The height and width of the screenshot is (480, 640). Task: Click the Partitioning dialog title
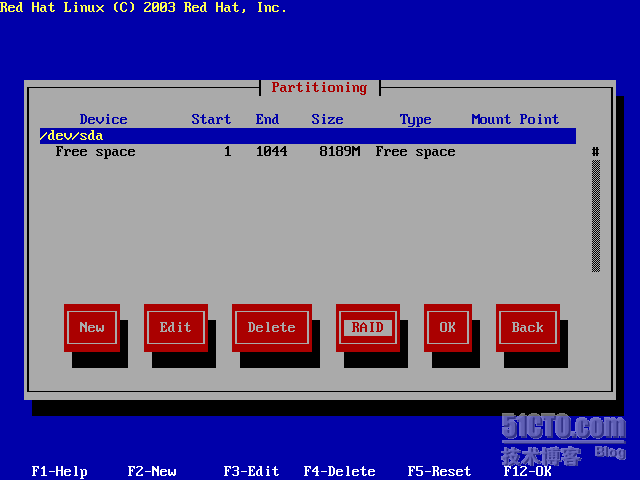(x=320, y=88)
